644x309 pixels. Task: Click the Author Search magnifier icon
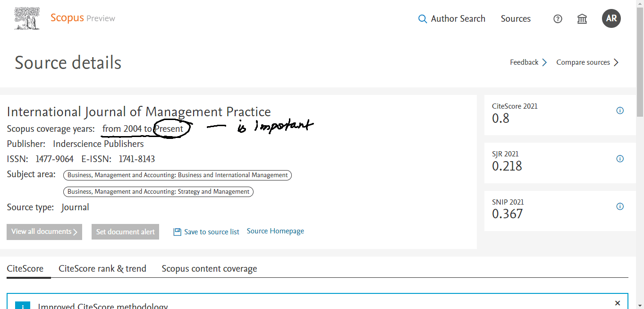point(423,19)
